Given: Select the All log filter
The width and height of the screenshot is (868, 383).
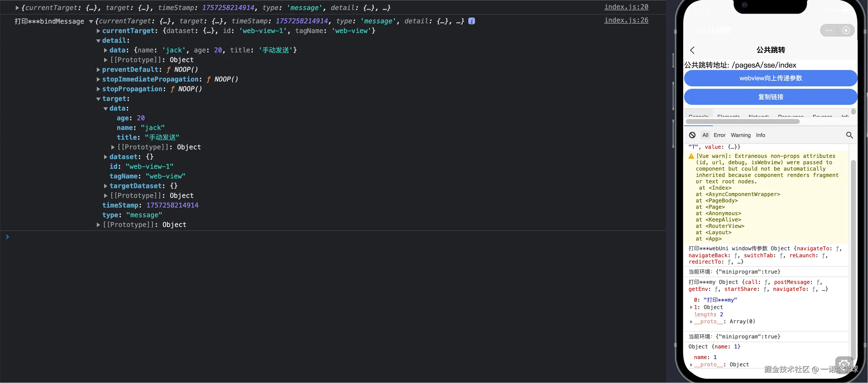Looking at the screenshot, I should [705, 135].
